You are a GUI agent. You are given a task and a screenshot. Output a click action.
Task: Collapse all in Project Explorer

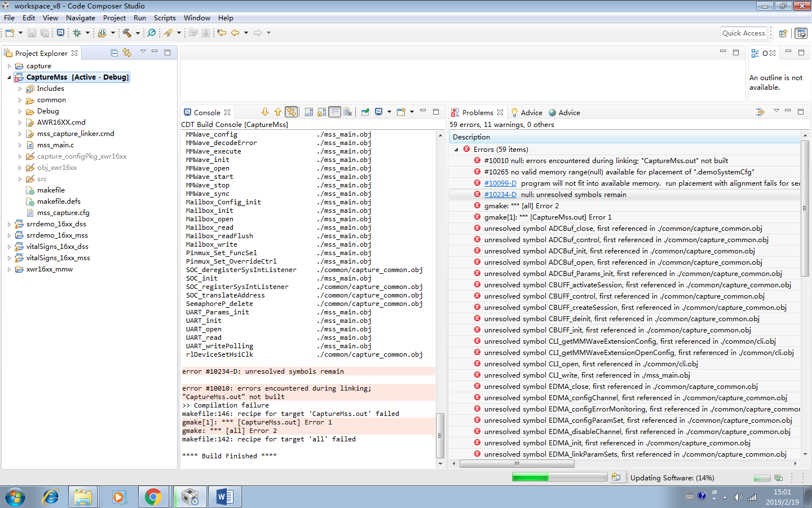pyautogui.click(x=114, y=52)
